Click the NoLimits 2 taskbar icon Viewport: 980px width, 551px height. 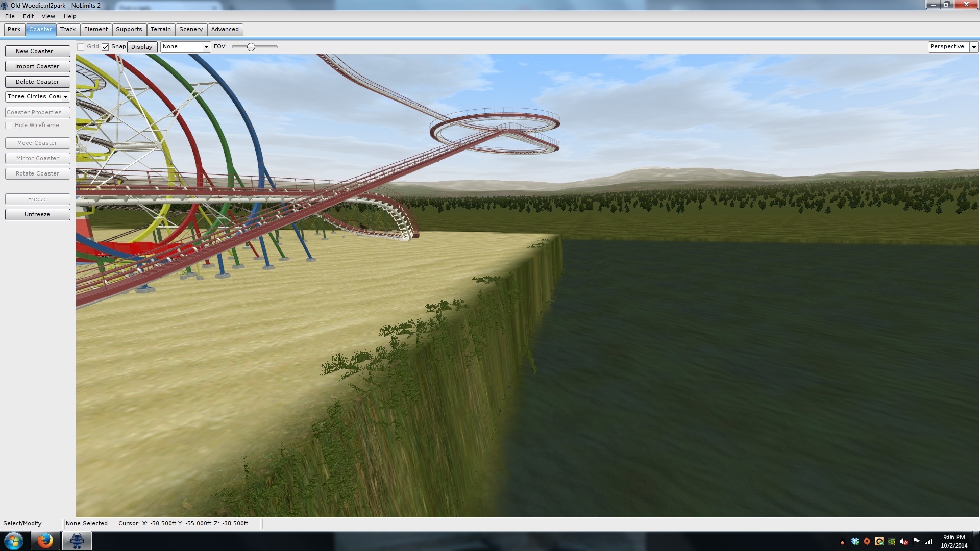coord(77,540)
